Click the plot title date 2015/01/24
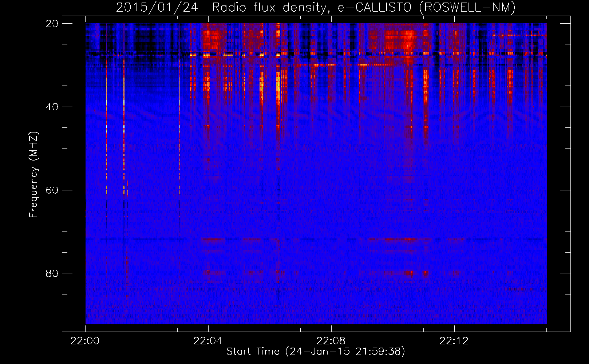Image resolution: width=589 pixels, height=364 pixels. tap(157, 7)
